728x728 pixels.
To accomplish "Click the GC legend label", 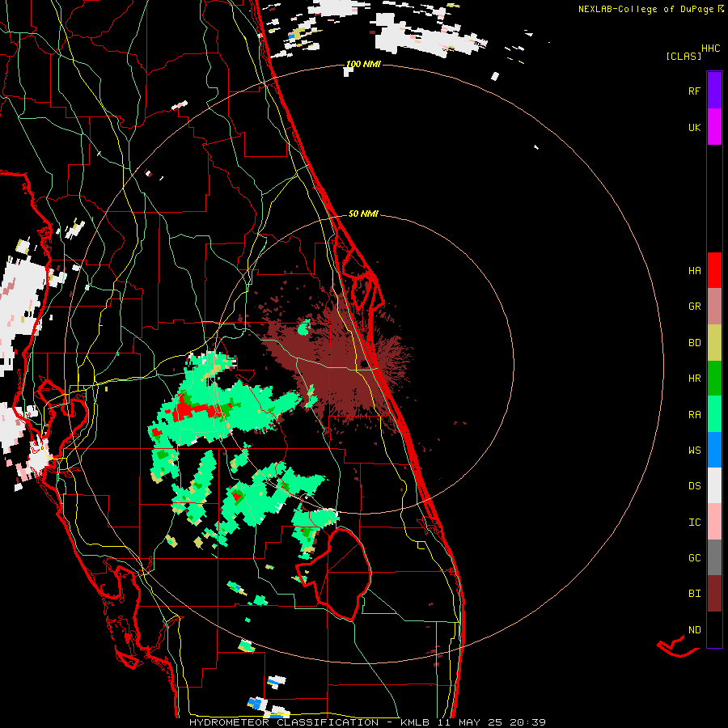I will click(x=694, y=558).
